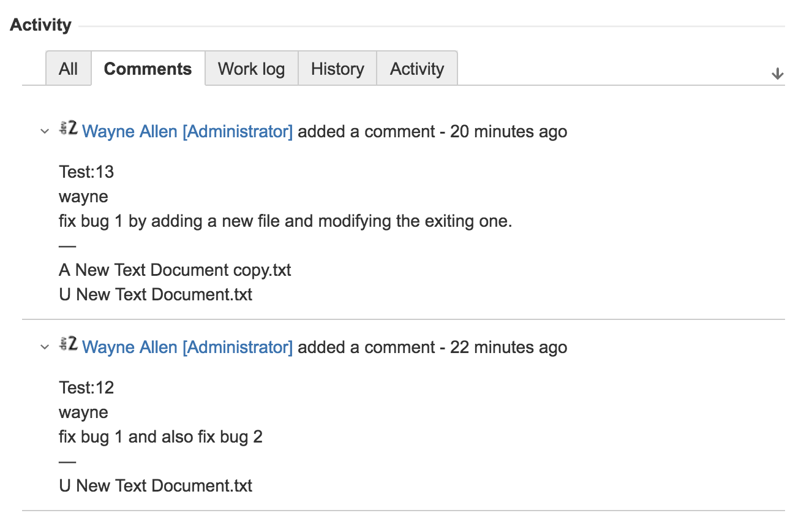Click the "22 minutes ago" timestamp
This screenshot has width=812, height=521.
point(509,347)
